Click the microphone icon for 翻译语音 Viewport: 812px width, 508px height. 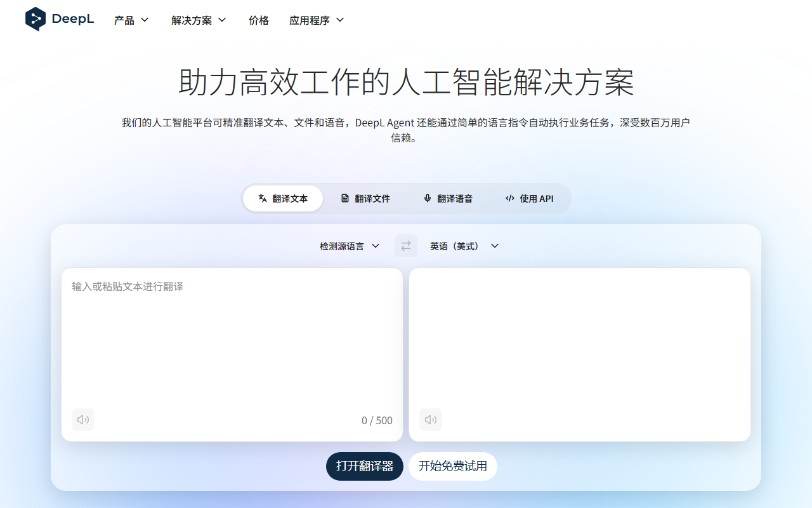pos(428,198)
